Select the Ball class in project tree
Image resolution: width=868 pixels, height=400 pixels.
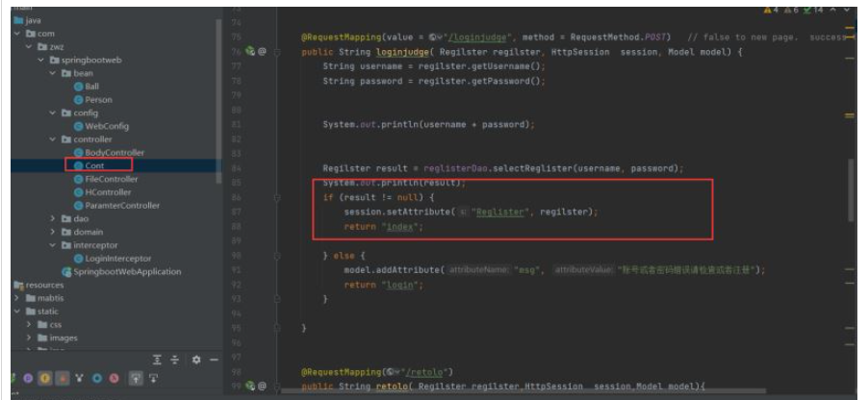(87, 87)
